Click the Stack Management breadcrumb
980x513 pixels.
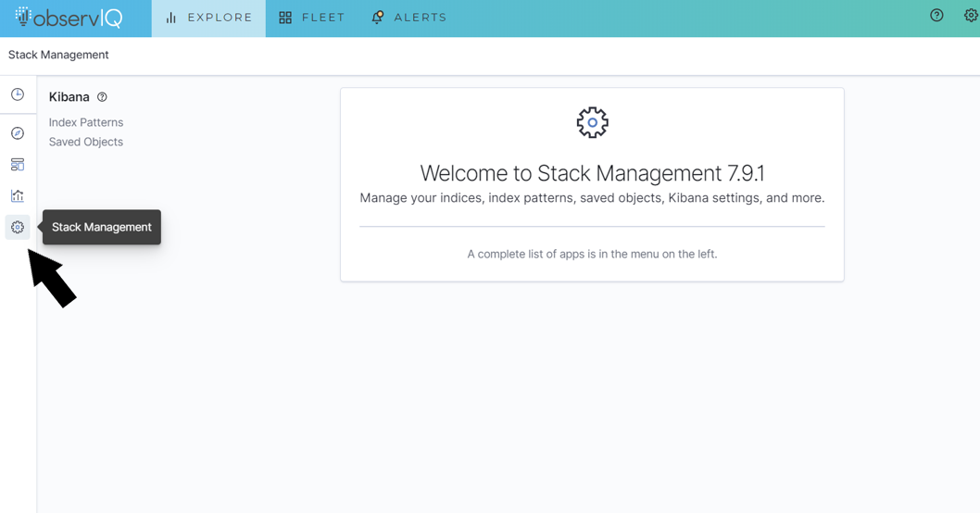[58, 55]
